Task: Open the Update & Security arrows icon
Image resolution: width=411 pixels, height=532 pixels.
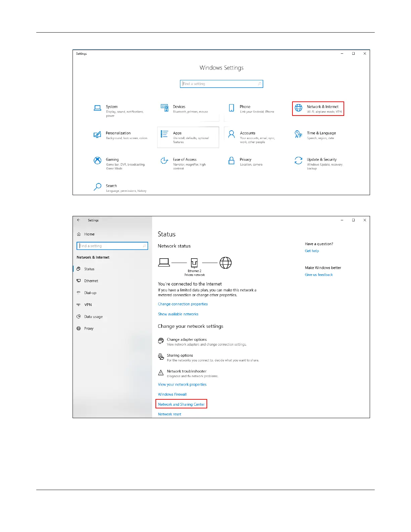Action: pos(298,161)
